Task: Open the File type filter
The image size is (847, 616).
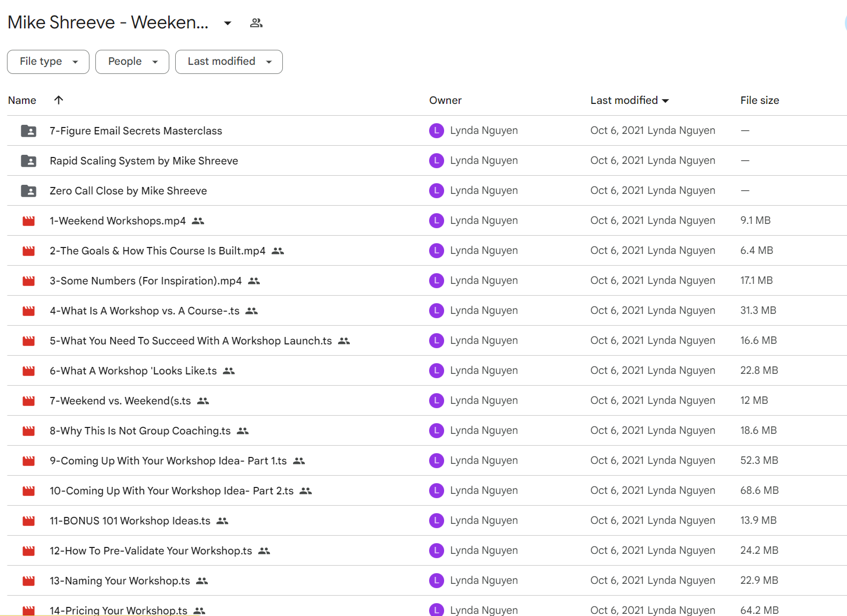Action: (x=48, y=62)
